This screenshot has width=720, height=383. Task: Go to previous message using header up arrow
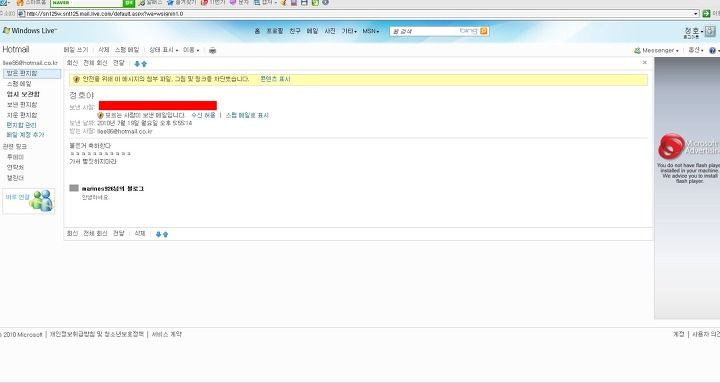tap(144, 63)
